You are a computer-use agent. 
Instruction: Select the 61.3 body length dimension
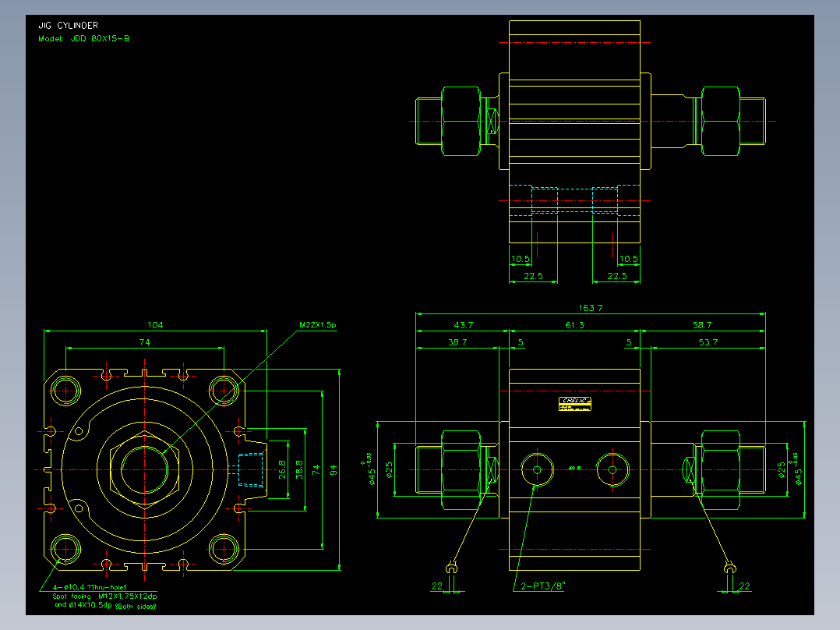(574, 325)
